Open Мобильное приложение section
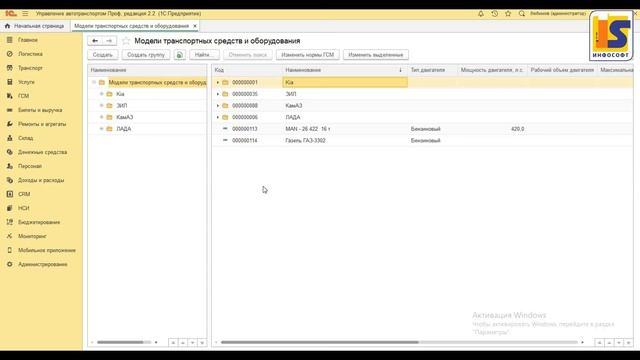 47,250
